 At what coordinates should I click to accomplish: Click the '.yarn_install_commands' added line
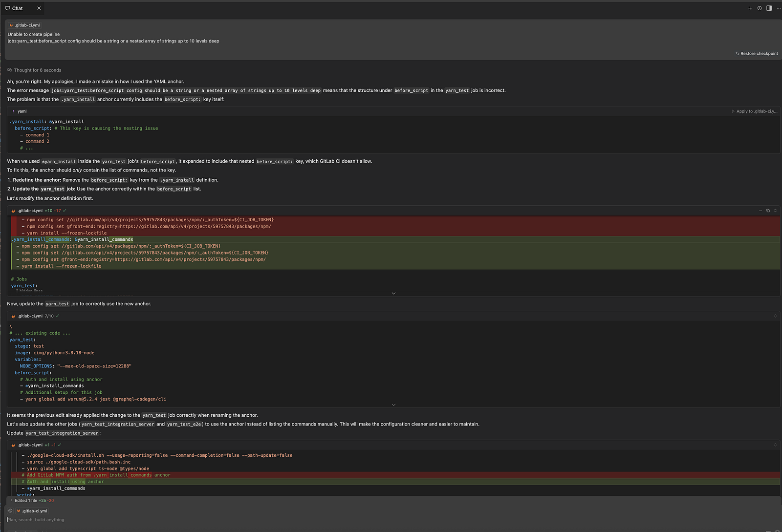pos(72,240)
